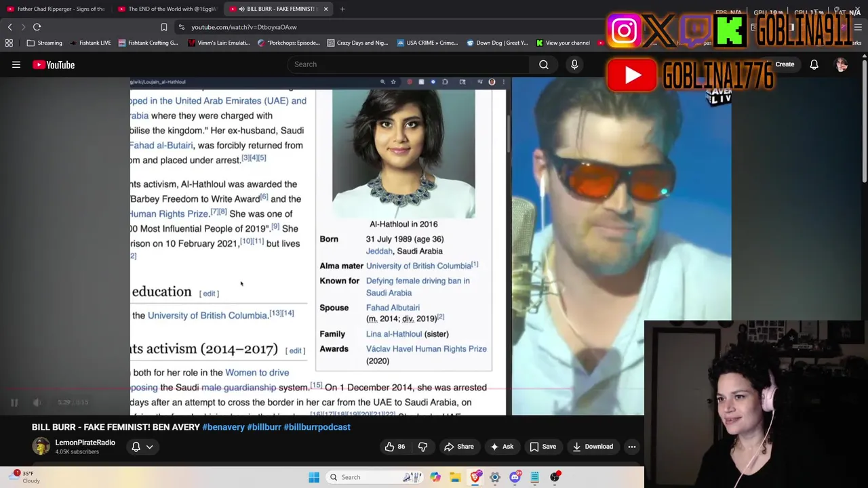Open the apps grid in bookmarks bar
This screenshot has width=868, height=488.
(x=9, y=43)
